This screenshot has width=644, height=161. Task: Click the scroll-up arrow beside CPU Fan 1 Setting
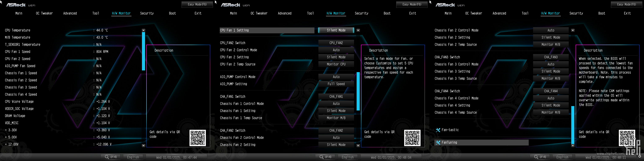(358, 30)
